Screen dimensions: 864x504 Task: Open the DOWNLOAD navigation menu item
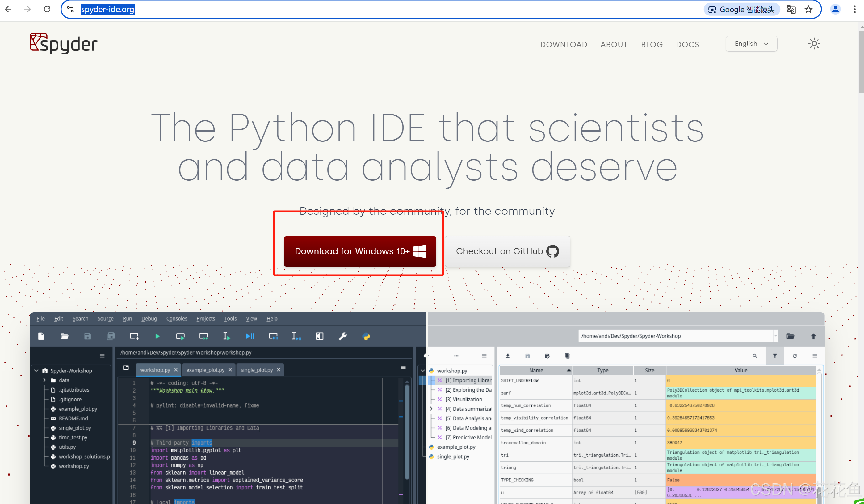[563, 44]
